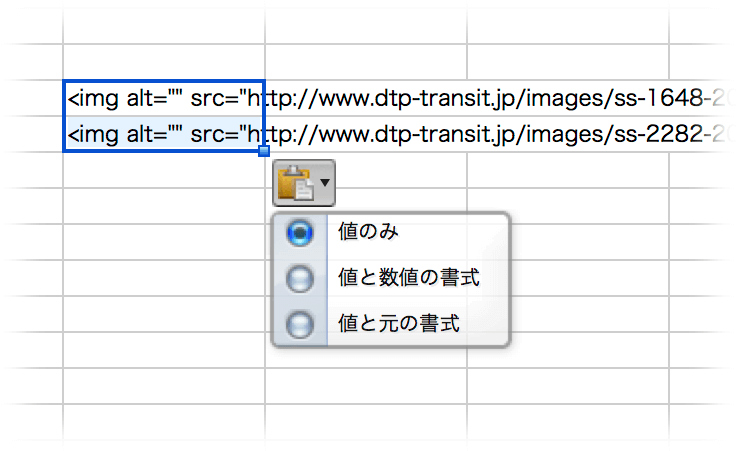Open the paste options dropdown arrow
This screenshot has height=451, width=739.
pyautogui.click(x=325, y=183)
